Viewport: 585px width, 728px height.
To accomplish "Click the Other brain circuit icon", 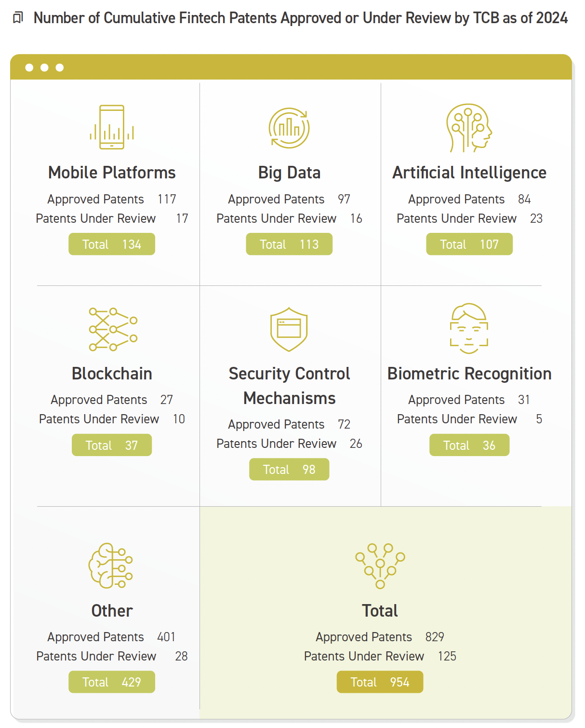I will tap(111, 566).
